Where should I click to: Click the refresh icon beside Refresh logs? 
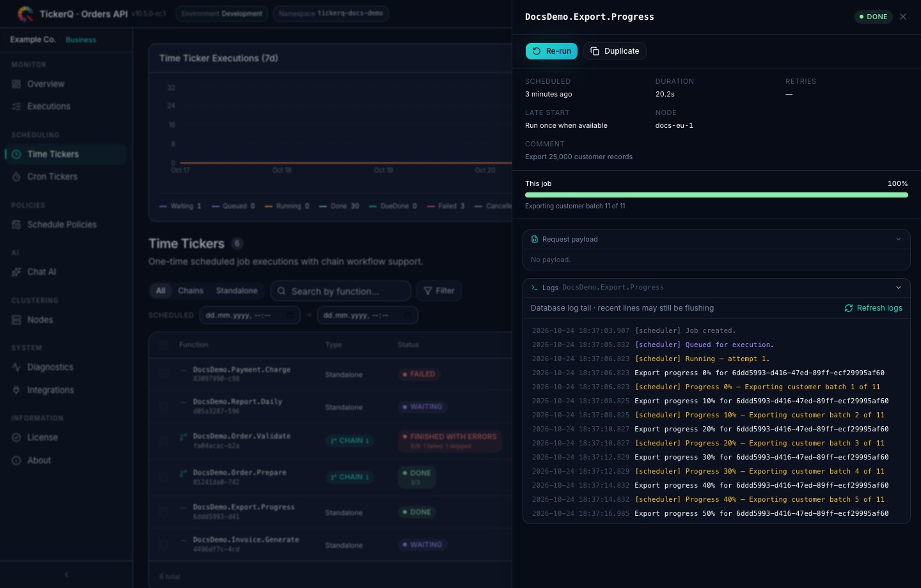click(849, 308)
